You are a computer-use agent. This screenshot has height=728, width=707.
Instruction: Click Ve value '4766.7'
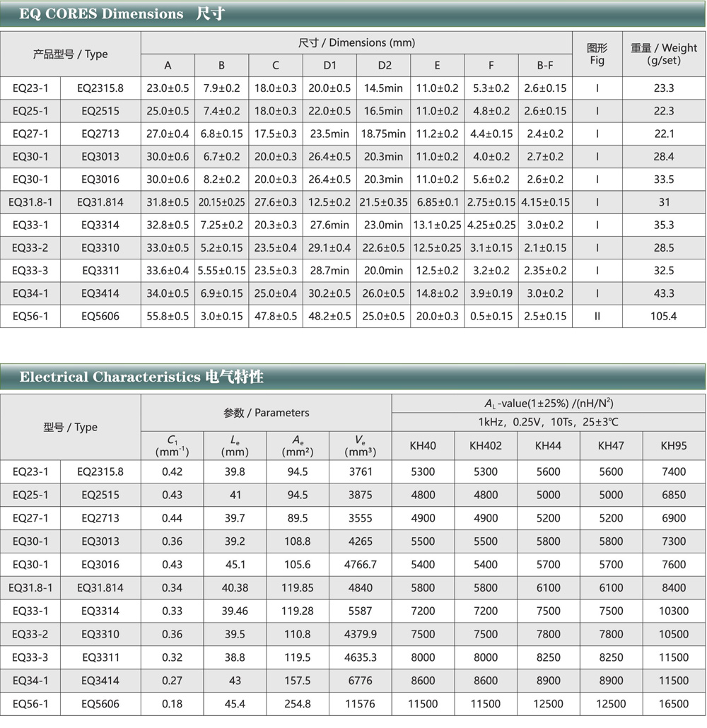point(361,565)
